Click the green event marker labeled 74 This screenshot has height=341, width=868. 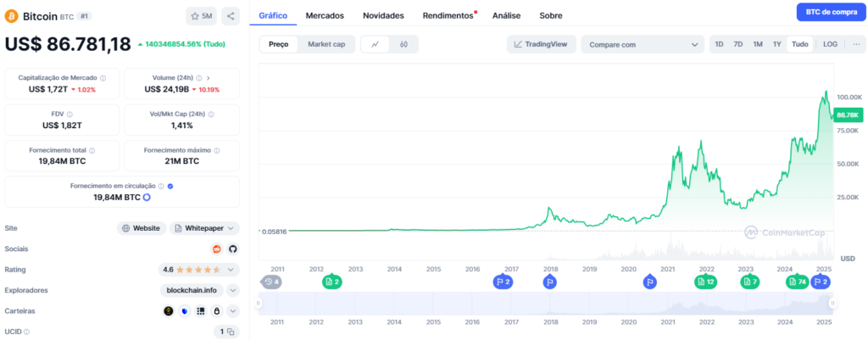point(796,282)
